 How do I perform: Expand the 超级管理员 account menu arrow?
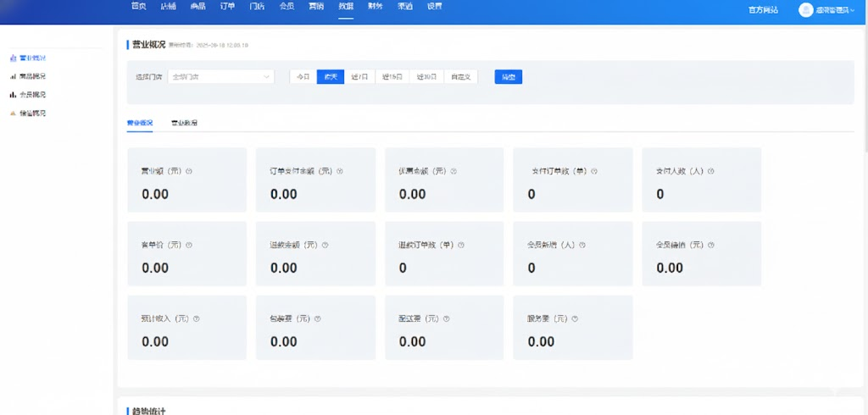pyautogui.click(x=853, y=10)
